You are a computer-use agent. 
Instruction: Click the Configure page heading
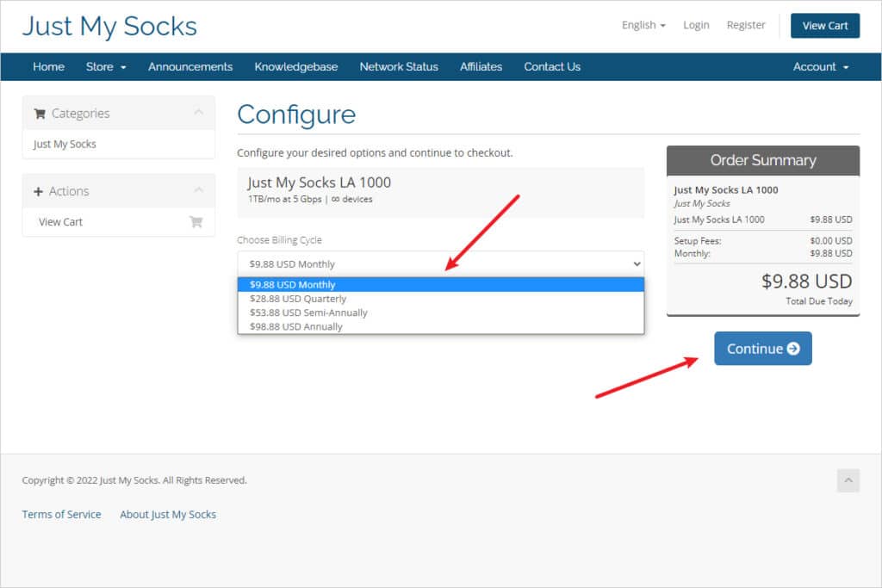coord(296,115)
